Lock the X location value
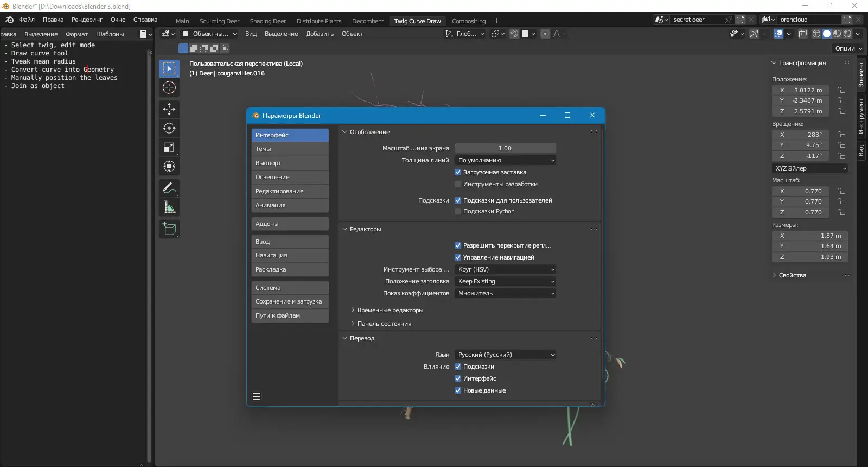Screen dimensions: 868x467 tap(841, 90)
